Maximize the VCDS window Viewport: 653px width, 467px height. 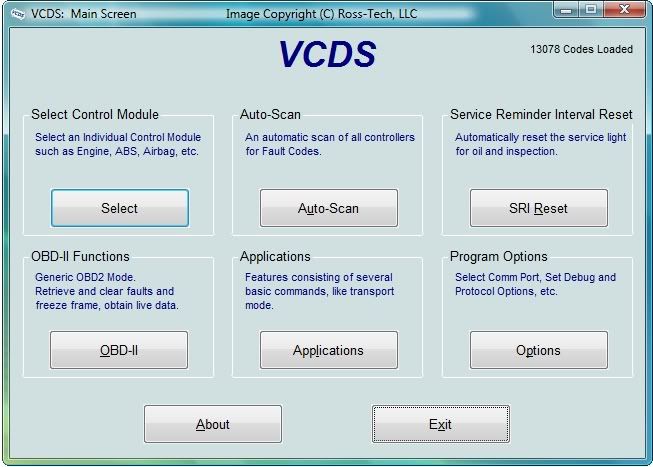pyautogui.click(x=591, y=9)
